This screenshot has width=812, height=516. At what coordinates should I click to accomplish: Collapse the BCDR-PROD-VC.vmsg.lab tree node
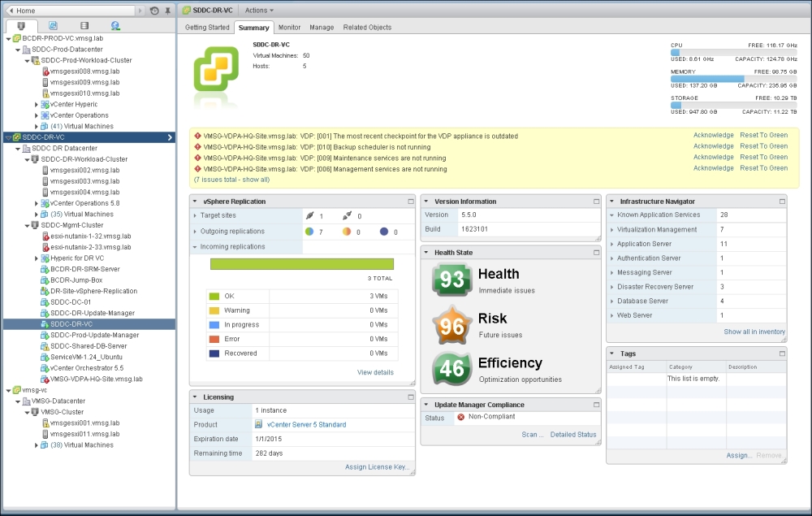click(x=8, y=39)
